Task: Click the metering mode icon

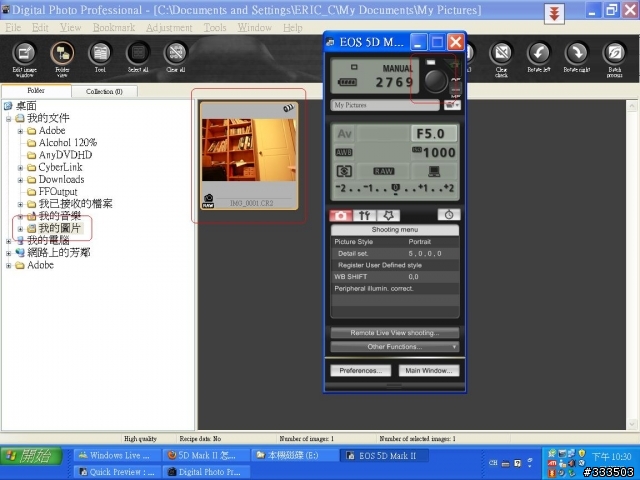Action: tap(344, 171)
